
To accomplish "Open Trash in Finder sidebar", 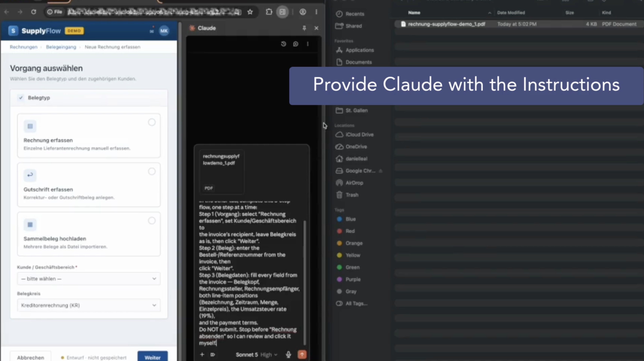I will (x=347, y=195).
